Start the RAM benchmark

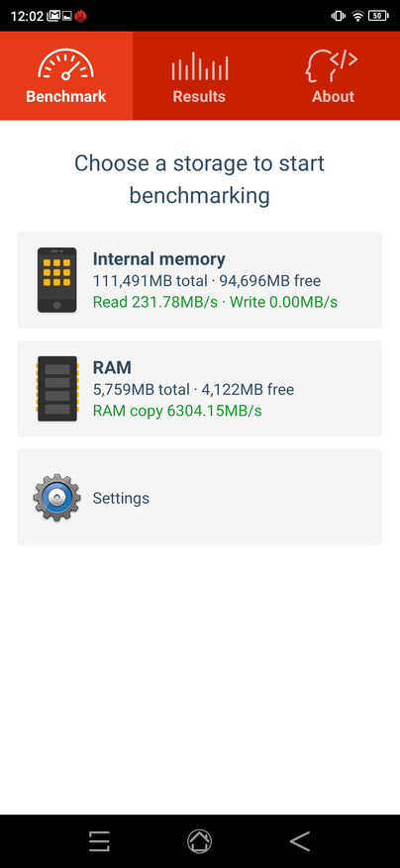coord(199,389)
